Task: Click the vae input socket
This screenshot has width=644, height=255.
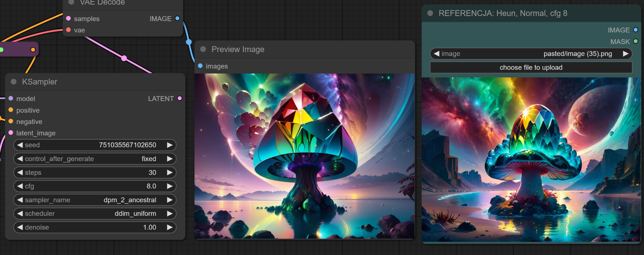Action: [x=68, y=30]
